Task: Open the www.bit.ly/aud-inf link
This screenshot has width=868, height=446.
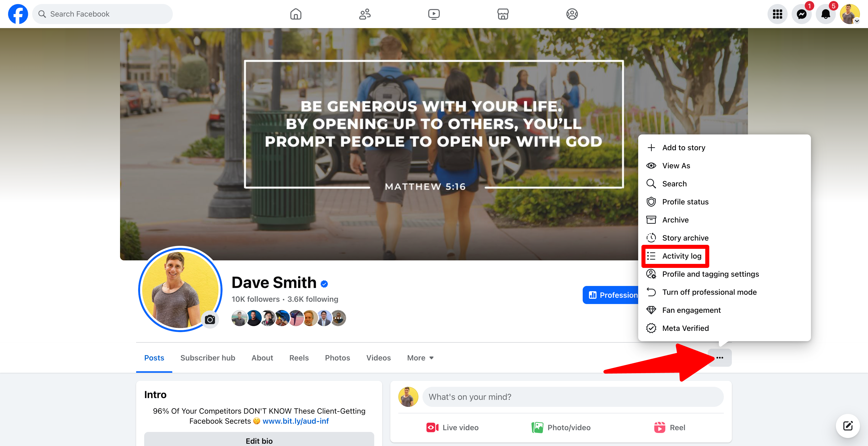Action: [296, 421]
